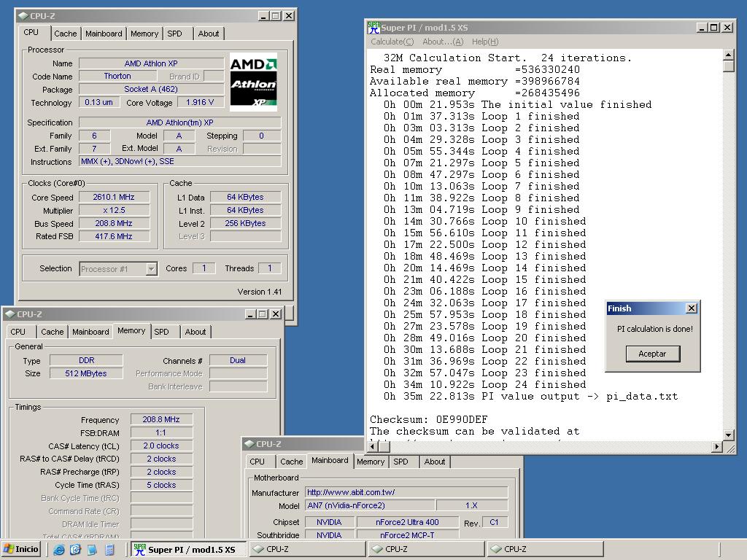747x560 pixels.
Task: Click Core Speed value 2610.1 MHz
Action: click(114, 197)
